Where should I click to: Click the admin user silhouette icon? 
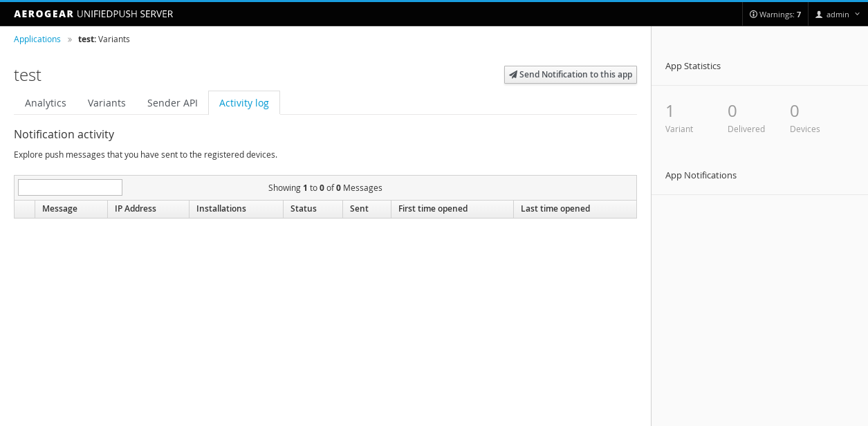[819, 15]
